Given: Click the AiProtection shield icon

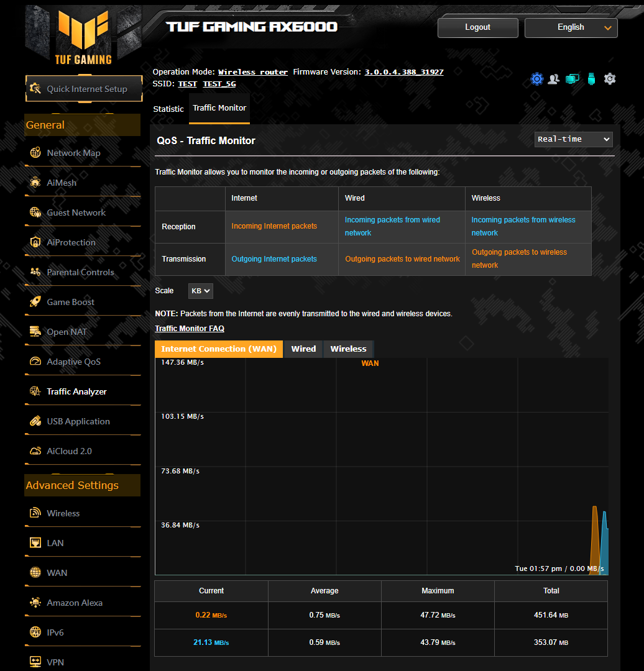Looking at the screenshot, I should pos(35,242).
